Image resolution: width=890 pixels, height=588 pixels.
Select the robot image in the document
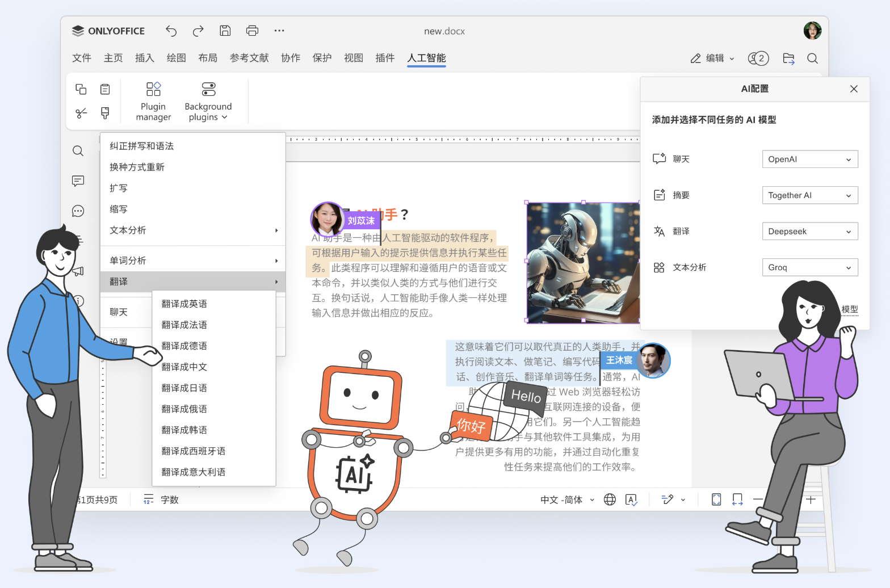pyautogui.click(x=583, y=262)
